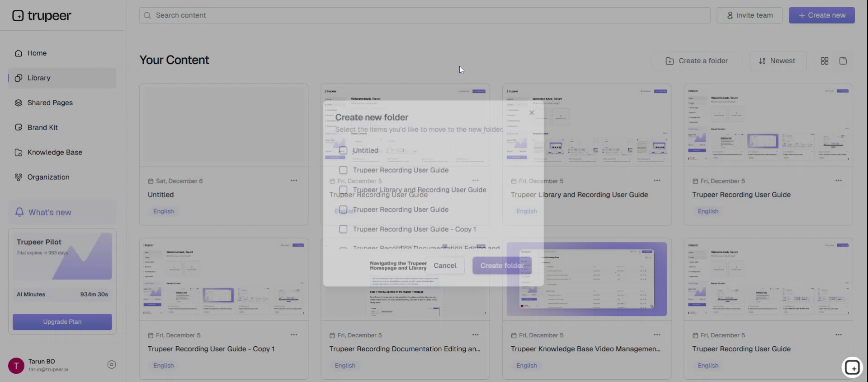Click the Knowledge Base folder icon
Screen dimensions: 868x382
click(19, 153)
